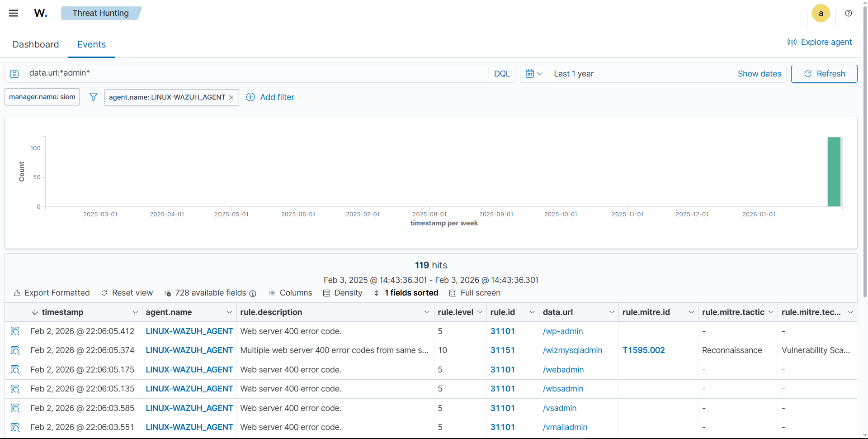868x439 pixels.
Task: Switch to the Dashboard tab
Action: [x=36, y=44]
